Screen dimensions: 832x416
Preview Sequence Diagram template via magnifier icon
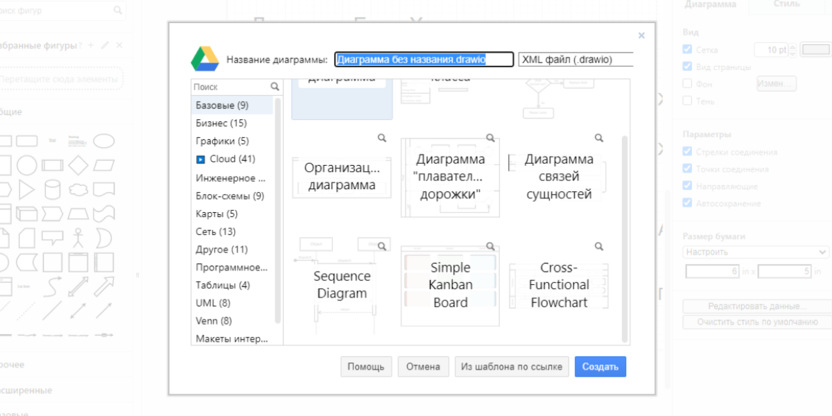382,246
